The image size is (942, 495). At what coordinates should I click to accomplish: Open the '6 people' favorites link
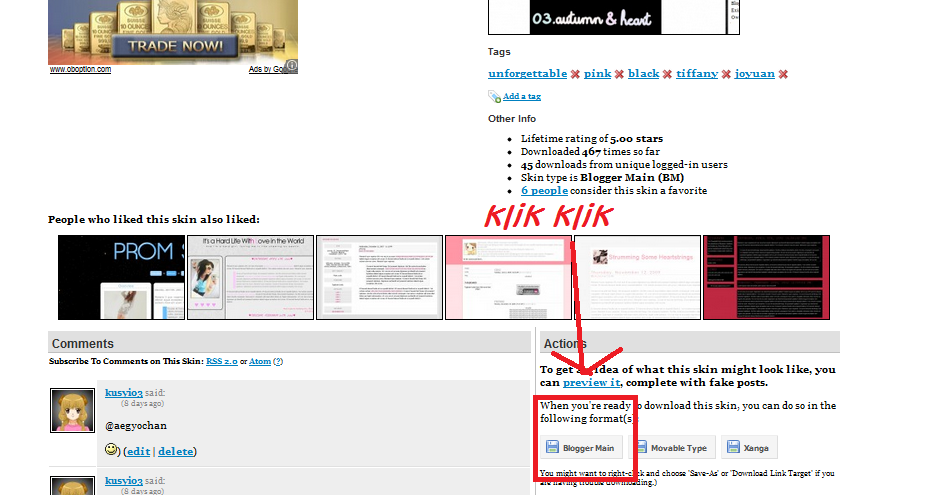[x=544, y=190]
